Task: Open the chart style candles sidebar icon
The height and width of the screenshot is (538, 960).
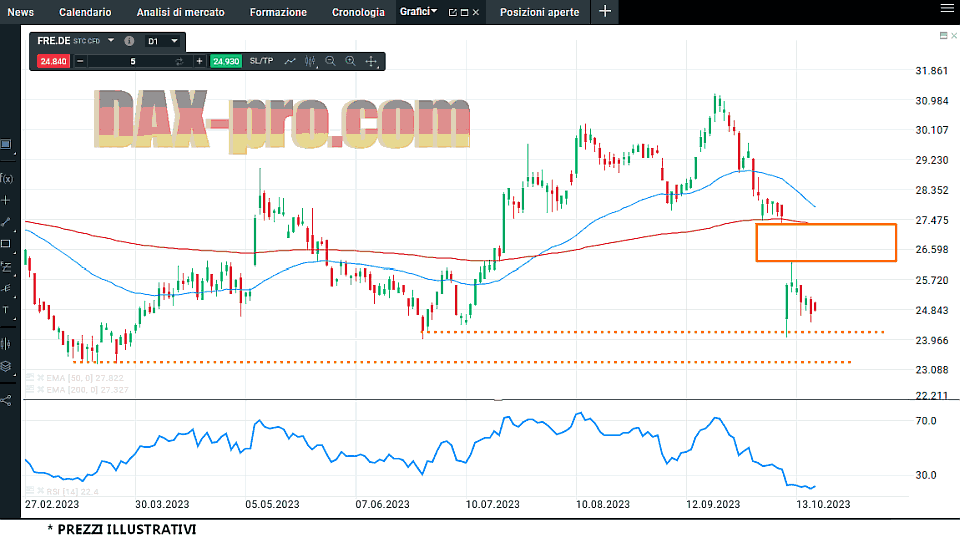Action: click(6, 344)
